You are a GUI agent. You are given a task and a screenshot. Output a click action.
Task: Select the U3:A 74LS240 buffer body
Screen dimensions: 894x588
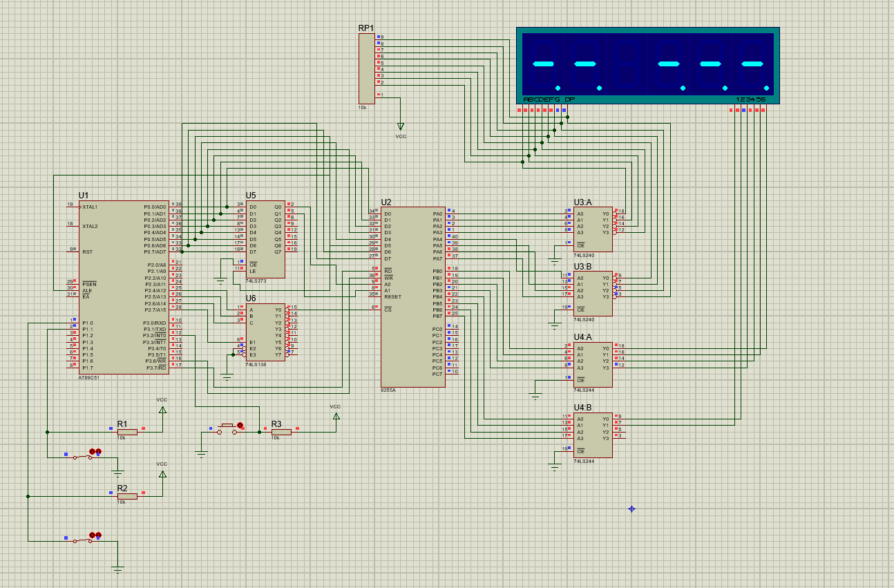[x=592, y=230]
